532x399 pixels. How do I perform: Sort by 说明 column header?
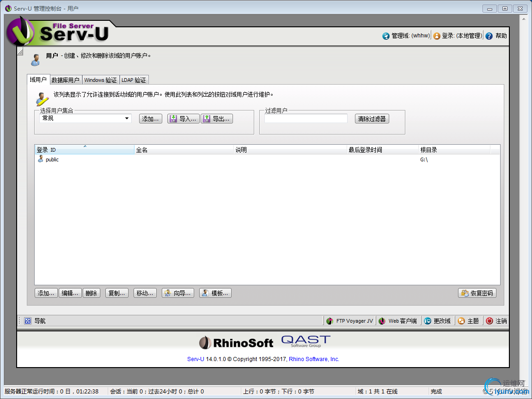290,150
